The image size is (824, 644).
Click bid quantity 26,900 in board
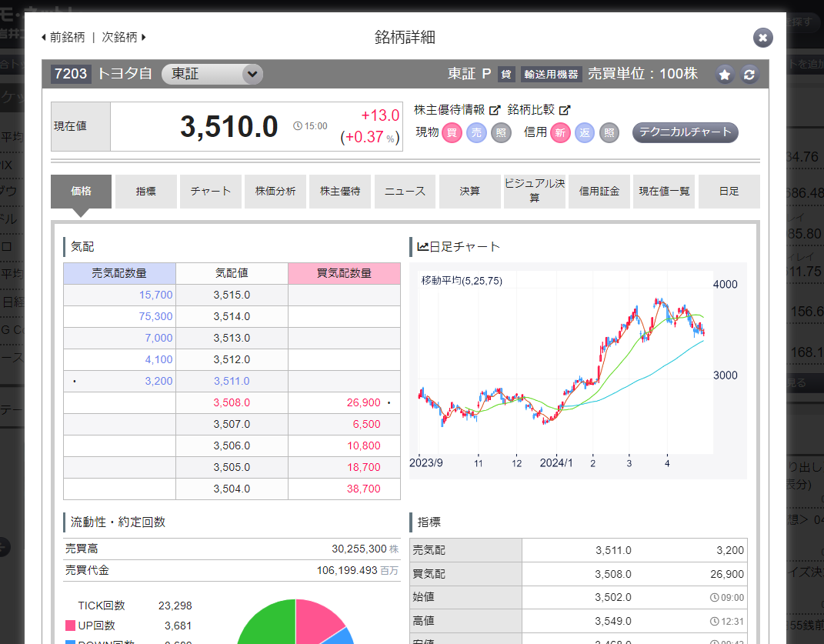pyautogui.click(x=364, y=402)
